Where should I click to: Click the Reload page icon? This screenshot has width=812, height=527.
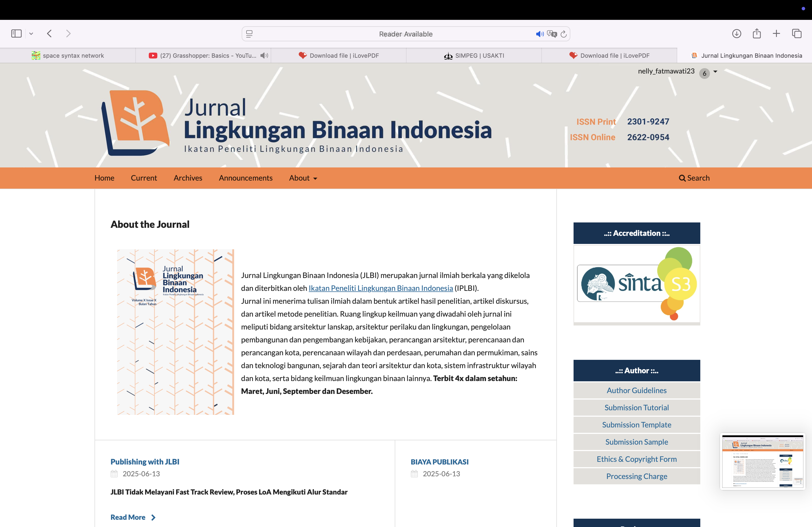[x=564, y=34]
